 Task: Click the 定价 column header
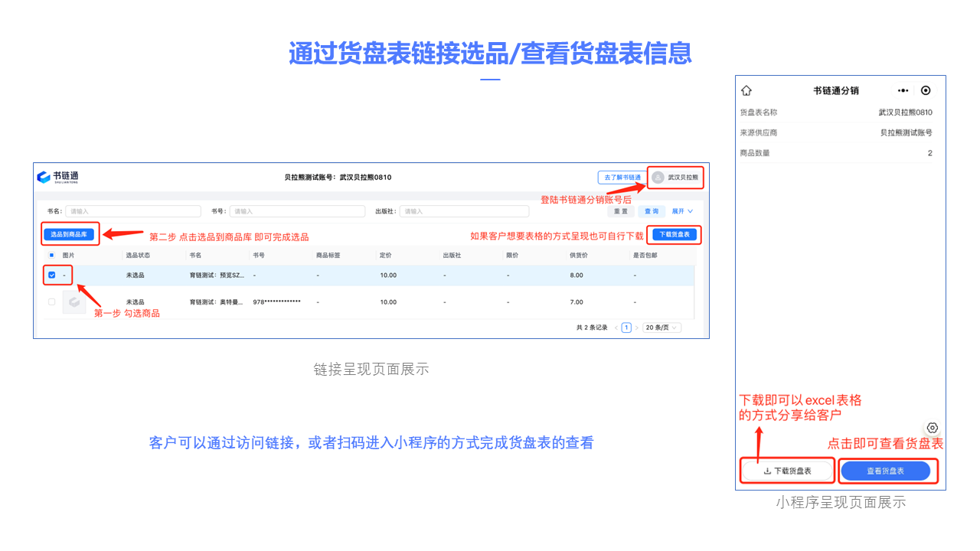(386, 255)
